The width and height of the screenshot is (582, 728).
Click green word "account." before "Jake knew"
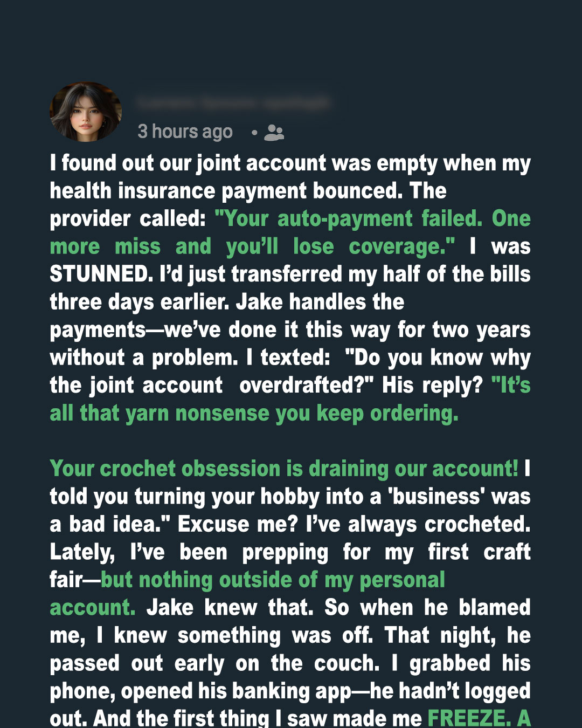92,608
